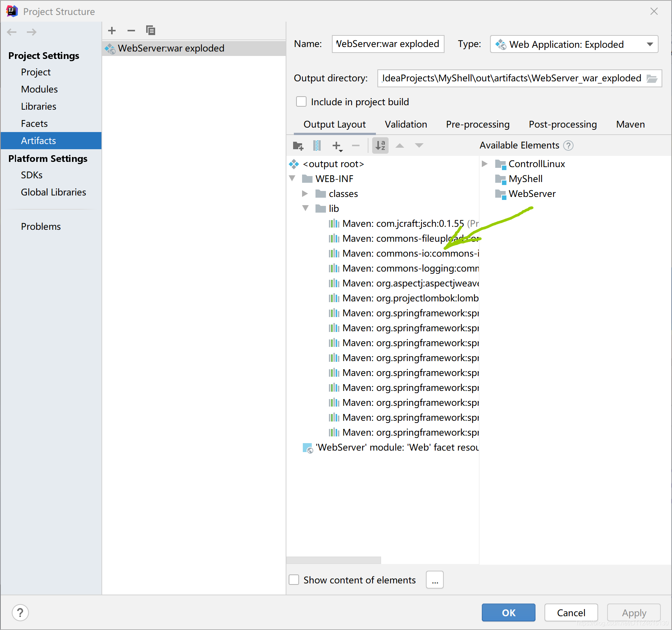This screenshot has height=630, width=672.
Task: Click the forward navigation arrow
Action: pyautogui.click(x=32, y=32)
